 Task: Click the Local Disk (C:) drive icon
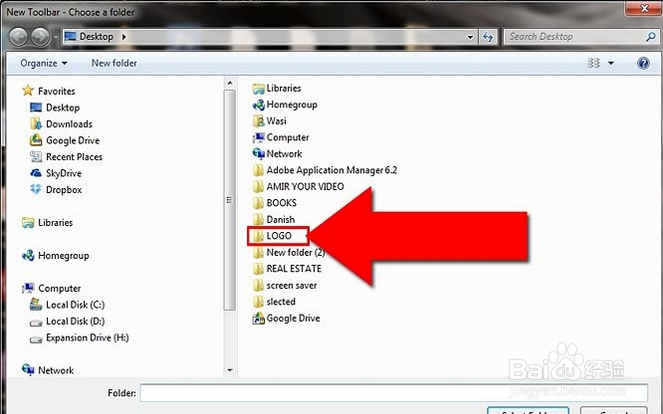tap(36, 304)
